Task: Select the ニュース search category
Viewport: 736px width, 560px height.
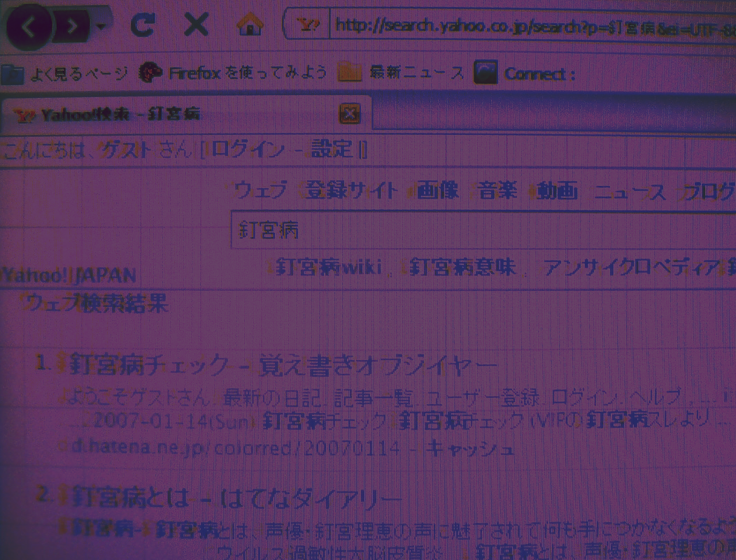Action: point(630,192)
